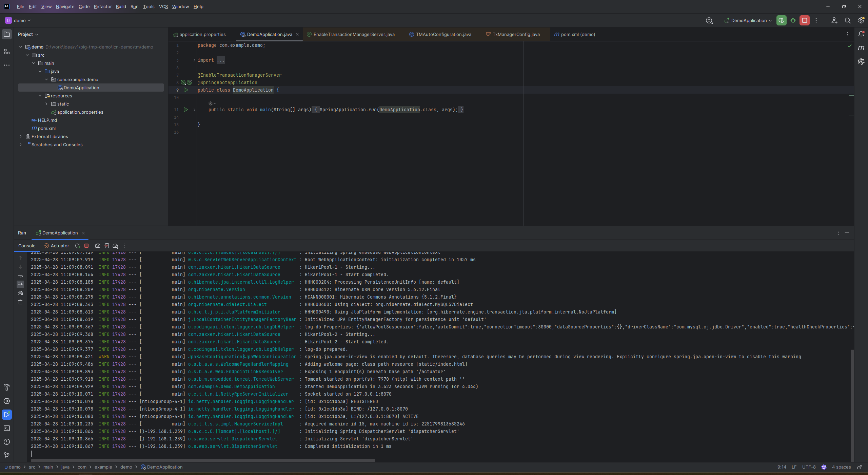Open the Refactor menu
Screen dimensions: 868x475
point(102,6)
